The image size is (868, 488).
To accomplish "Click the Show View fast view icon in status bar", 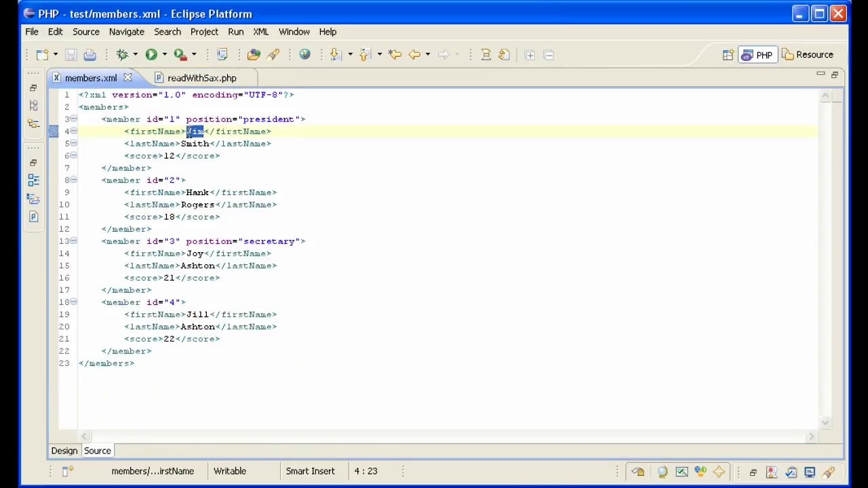I will [x=67, y=471].
